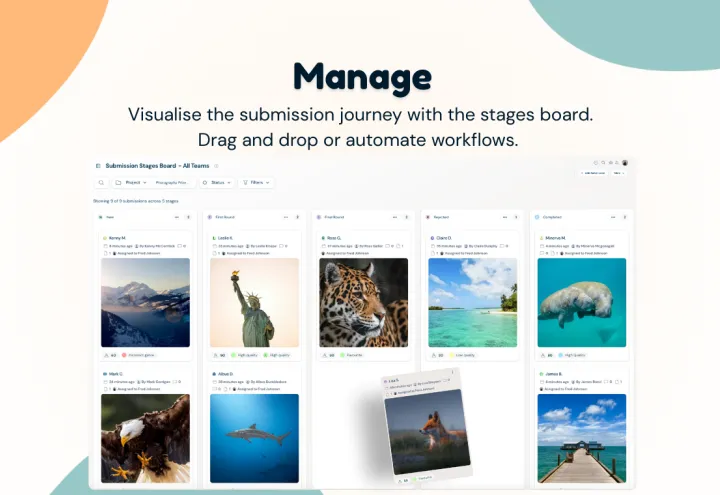Open the ellipsis menu of the New column
This screenshot has width=720, height=495.
tap(177, 217)
